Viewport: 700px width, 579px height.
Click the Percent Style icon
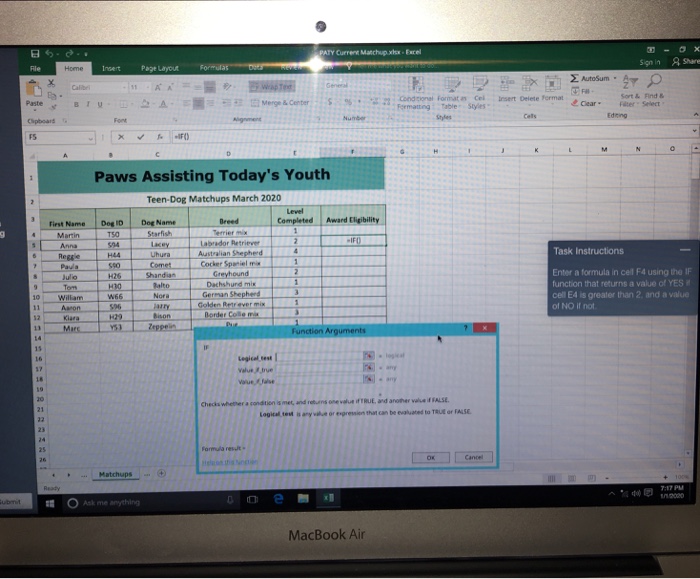pos(348,102)
